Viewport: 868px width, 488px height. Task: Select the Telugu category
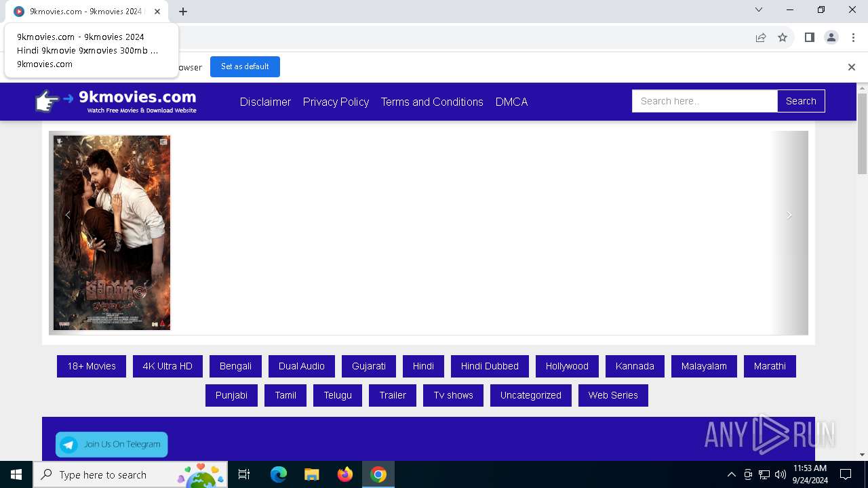tap(338, 395)
